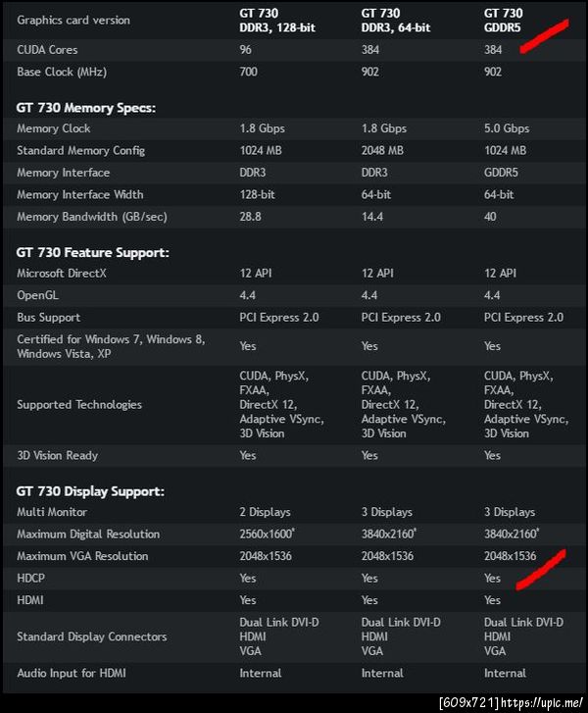Click the "Supported Technologies" row label
The image size is (588, 713).
tap(78, 404)
